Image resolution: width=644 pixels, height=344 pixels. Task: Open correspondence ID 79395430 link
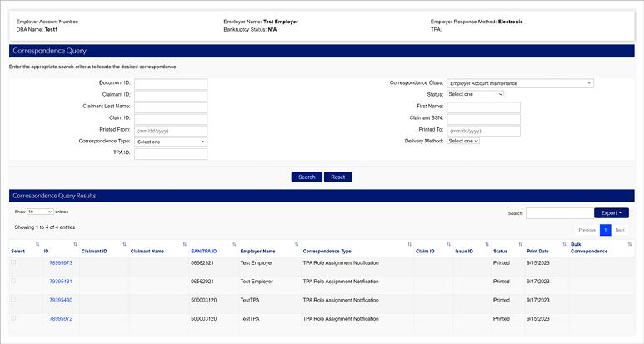61,300
